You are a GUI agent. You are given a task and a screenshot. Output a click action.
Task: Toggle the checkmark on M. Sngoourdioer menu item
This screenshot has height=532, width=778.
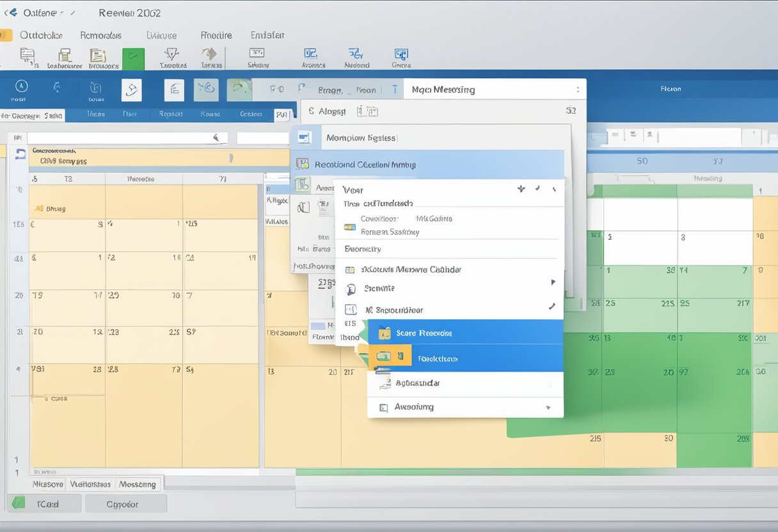tap(551, 307)
